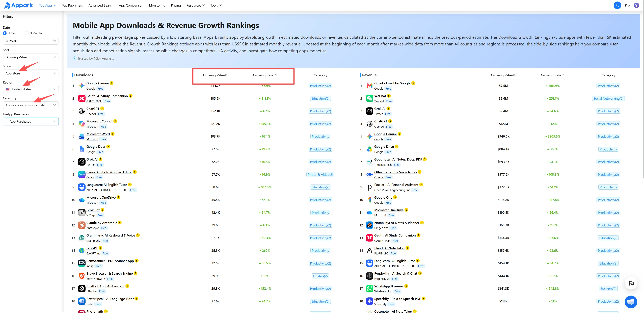The width and height of the screenshot is (644, 313).
Task: Select the Microsoft Copilot app icon
Action: (x=82, y=124)
